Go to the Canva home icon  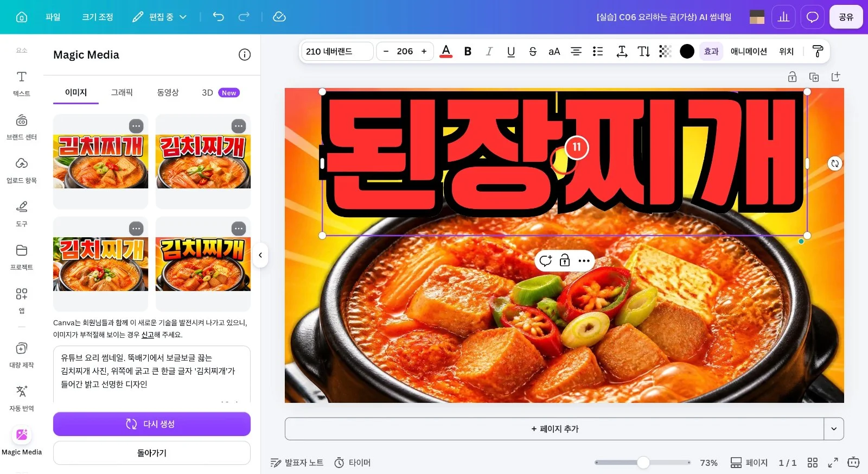coord(22,17)
